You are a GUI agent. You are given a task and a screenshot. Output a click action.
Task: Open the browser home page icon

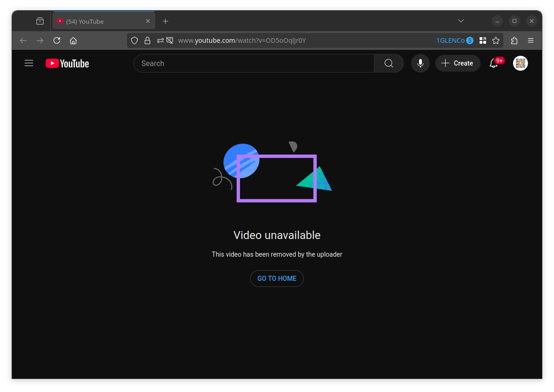[73, 40]
